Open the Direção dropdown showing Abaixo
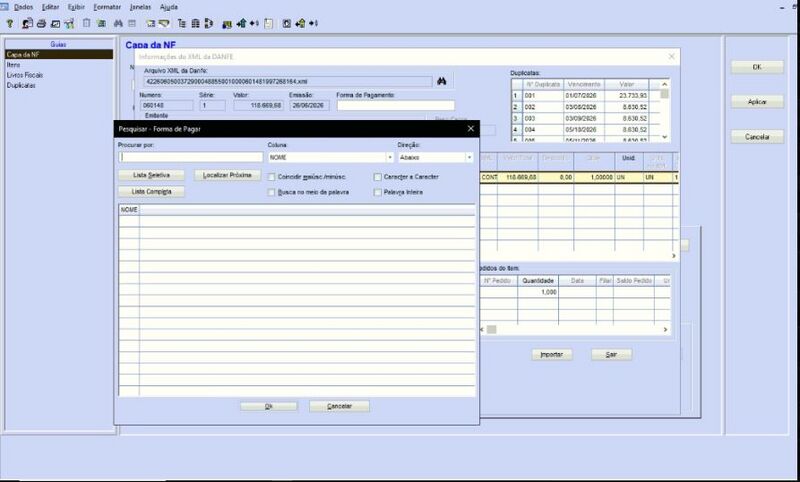The height and width of the screenshot is (482, 800). pos(469,158)
